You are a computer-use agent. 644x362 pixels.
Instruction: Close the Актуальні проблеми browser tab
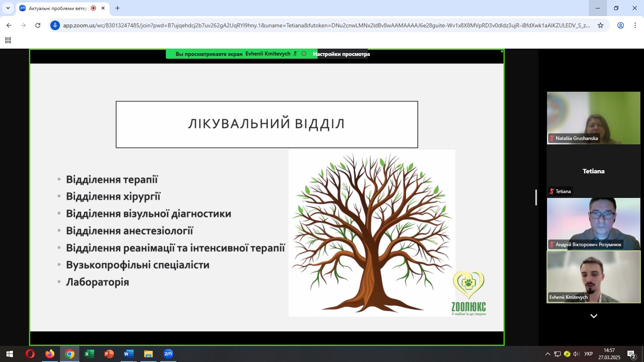[x=103, y=8]
